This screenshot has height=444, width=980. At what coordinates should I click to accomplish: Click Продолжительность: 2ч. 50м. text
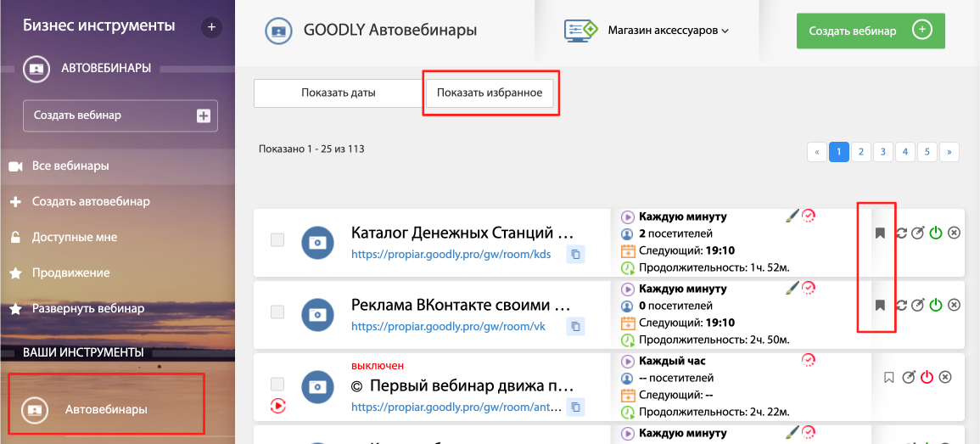[x=714, y=340]
